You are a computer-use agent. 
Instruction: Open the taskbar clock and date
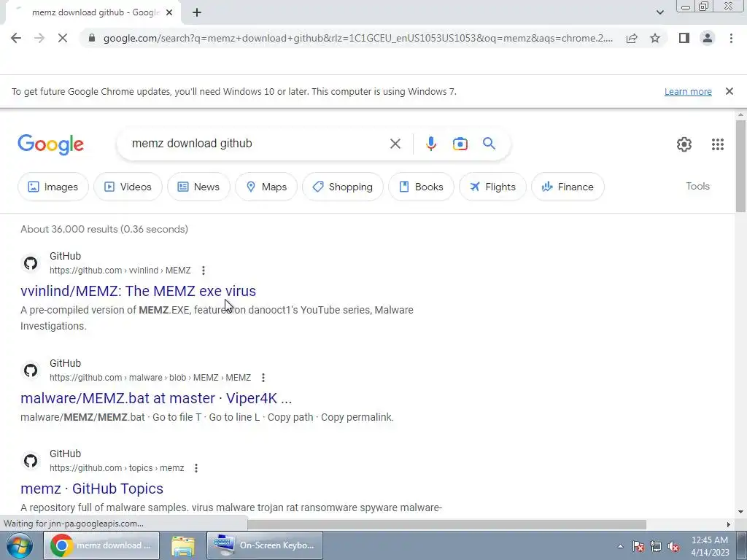(x=710, y=546)
